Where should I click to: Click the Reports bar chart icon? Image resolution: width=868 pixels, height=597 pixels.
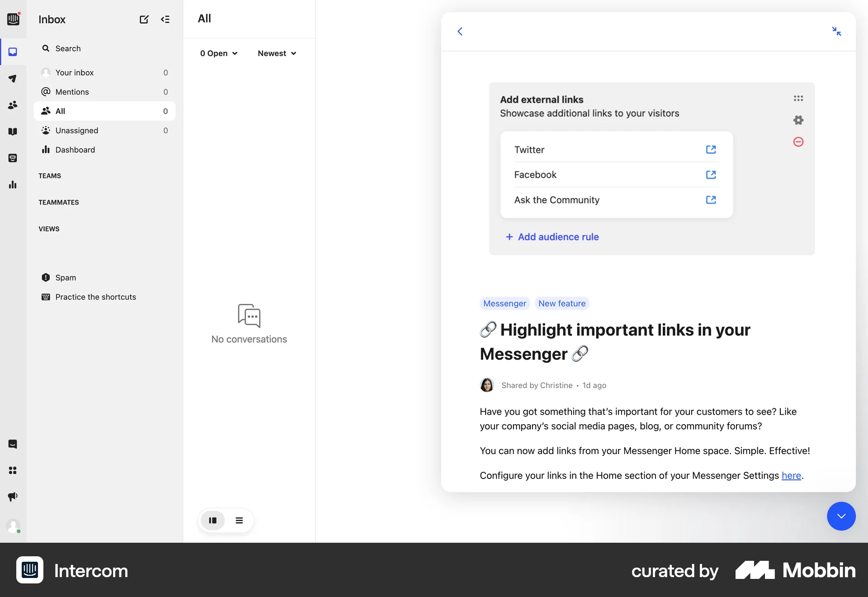[13, 185]
